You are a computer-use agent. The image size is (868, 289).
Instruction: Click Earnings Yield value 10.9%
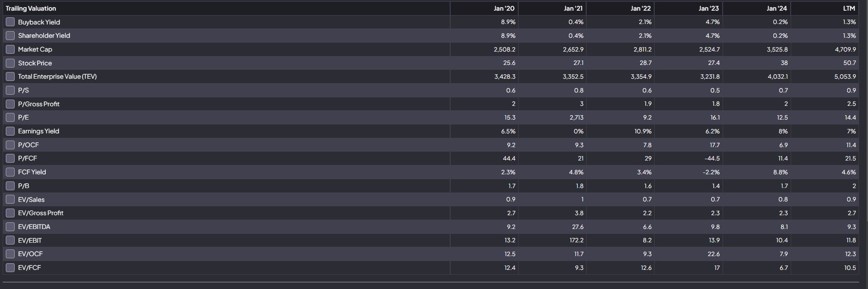(643, 131)
